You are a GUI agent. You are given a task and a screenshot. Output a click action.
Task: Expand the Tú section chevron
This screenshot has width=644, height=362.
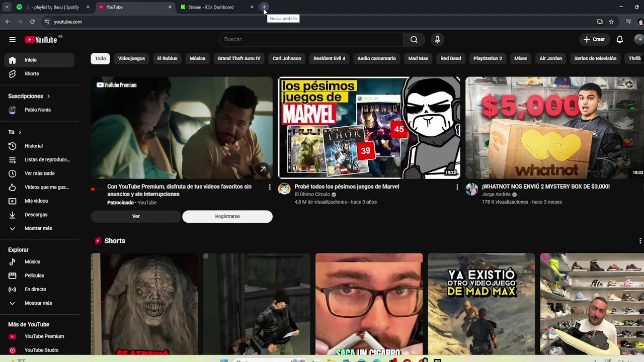(20, 132)
